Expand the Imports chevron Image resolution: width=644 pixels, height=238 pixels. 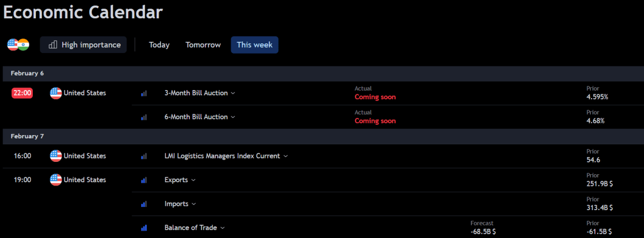coord(194,204)
